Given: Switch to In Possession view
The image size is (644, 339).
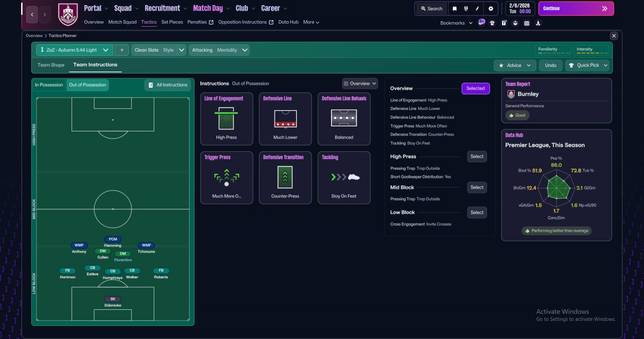Looking at the screenshot, I should click(49, 85).
